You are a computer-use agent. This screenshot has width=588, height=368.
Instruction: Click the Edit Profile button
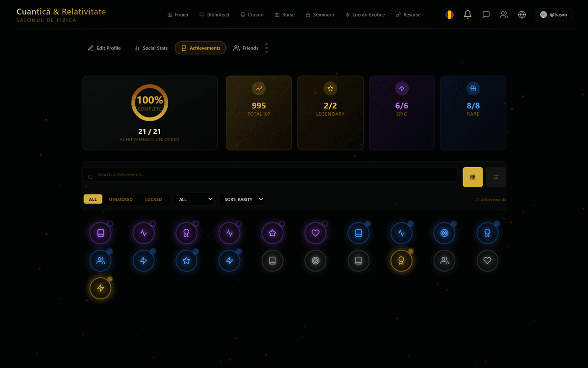tap(104, 48)
